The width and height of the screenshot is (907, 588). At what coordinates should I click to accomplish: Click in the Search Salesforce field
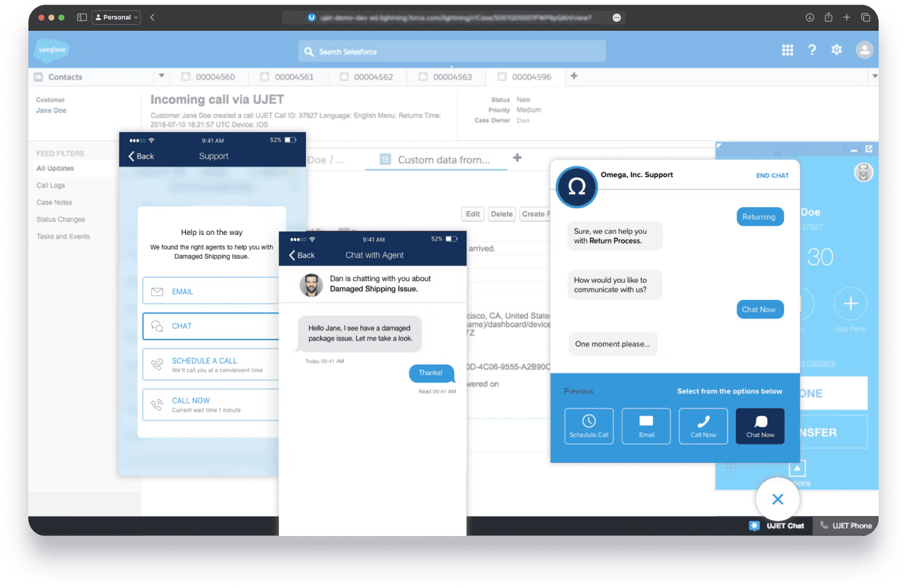coord(452,52)
